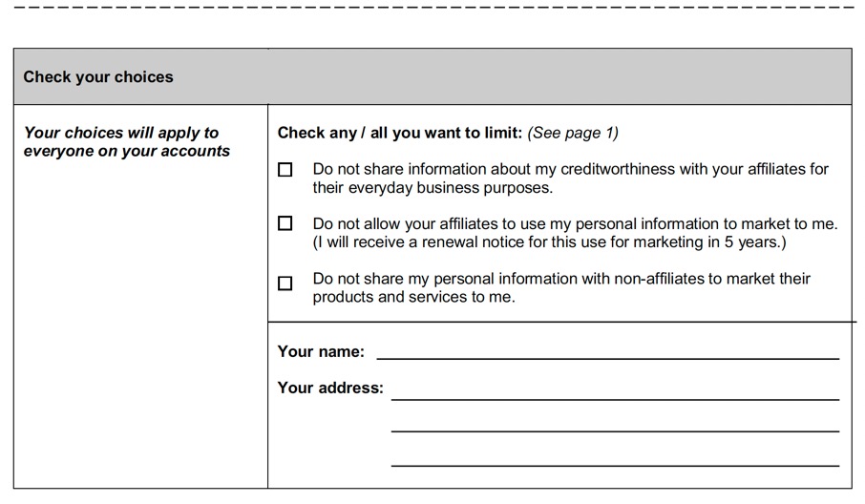Tick the affiliates marketing opt-out checkbox
The height and width of the screenshot is (504, 865).
[285, 223]
